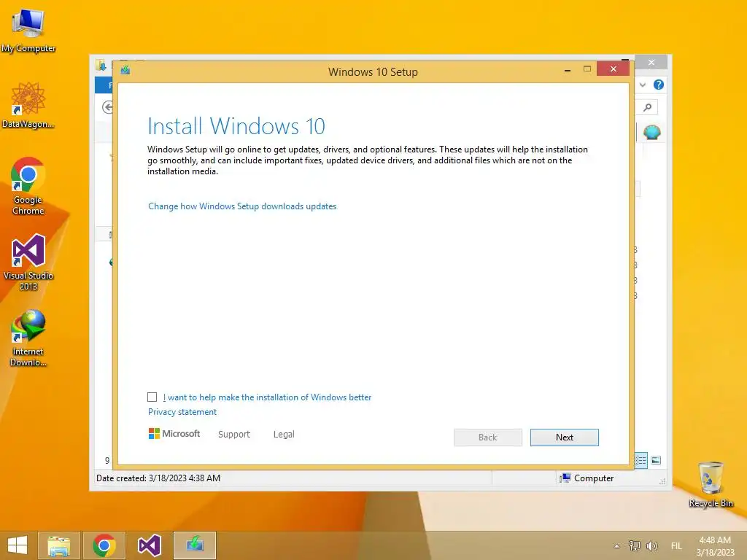Open the Legal link
Image resolution: width=747 pixels, height=560 pixels.
click(x=284, y=435)
